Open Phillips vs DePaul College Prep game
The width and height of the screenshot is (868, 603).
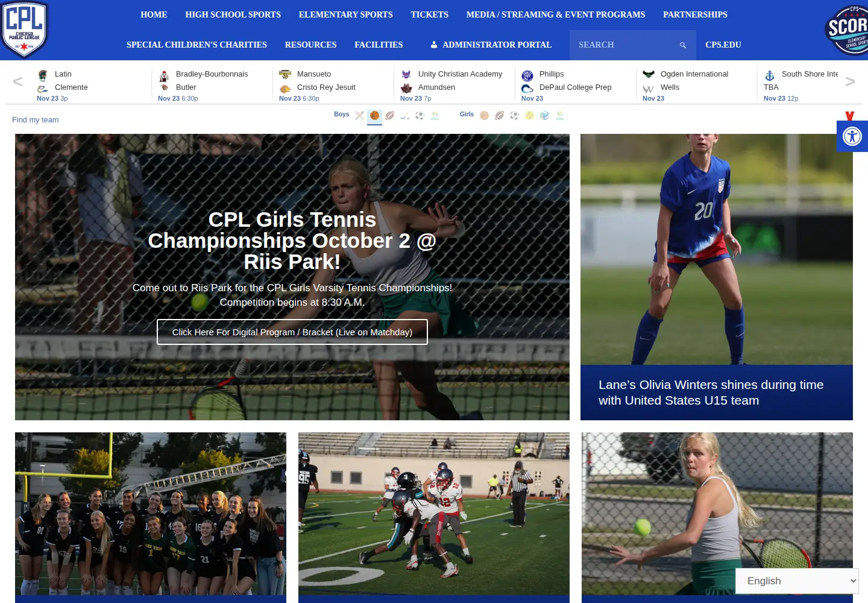click(575, 84)
